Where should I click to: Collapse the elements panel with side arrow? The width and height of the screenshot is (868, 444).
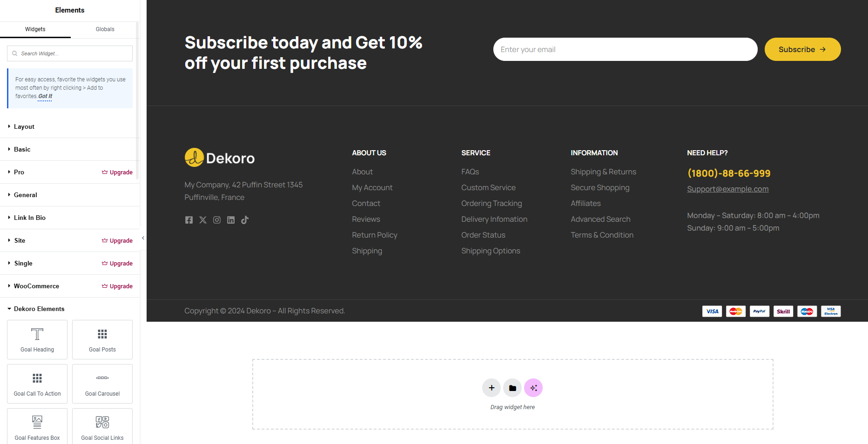point(143,238)
